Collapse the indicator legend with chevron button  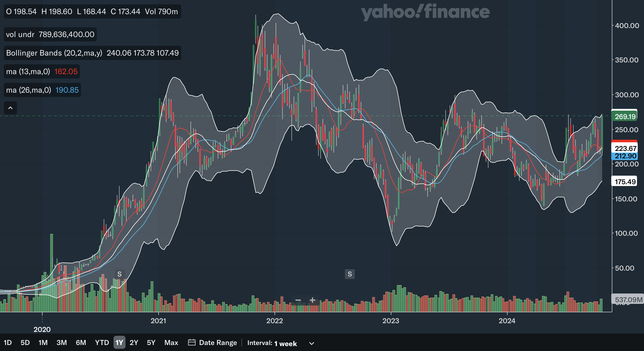coord(10,108)
